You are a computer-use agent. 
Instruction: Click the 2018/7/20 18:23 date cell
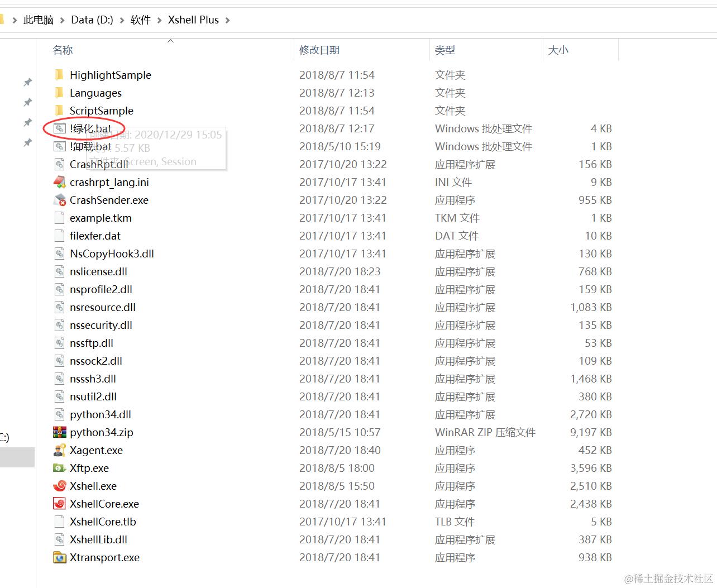coord(340,271)
